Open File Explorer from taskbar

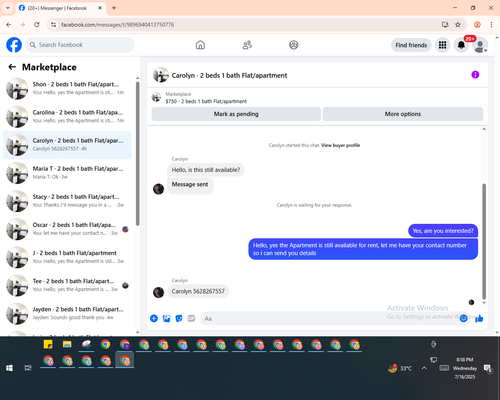67,344
